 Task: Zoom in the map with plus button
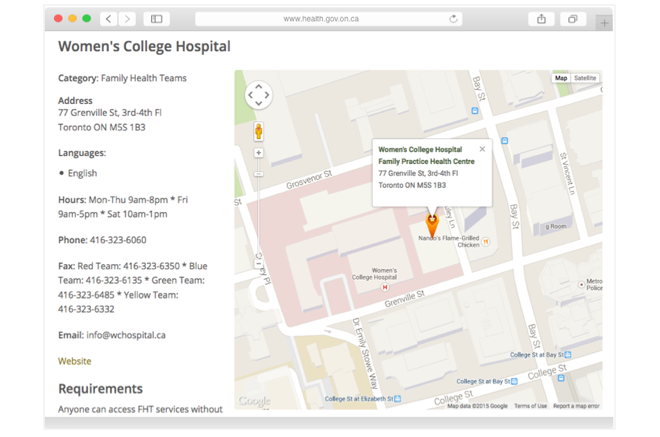pos(258,153)
